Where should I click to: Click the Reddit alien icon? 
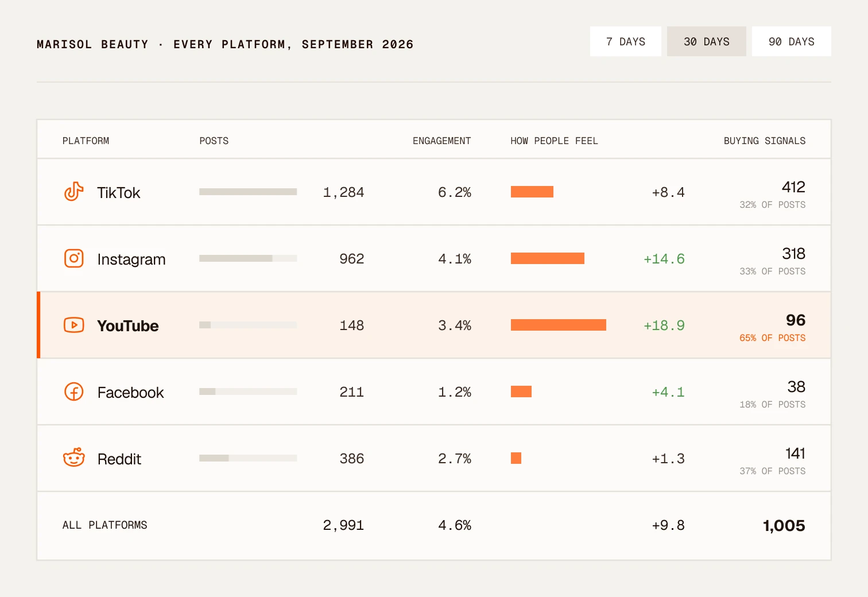point(73,458)
